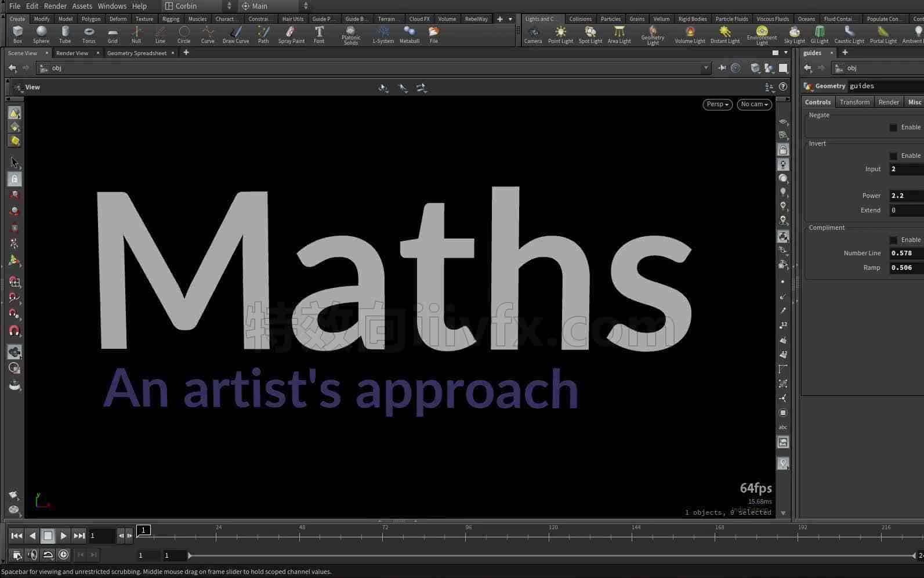Add a Torus from the shelf
924x578 pixels.
(89, 35)
